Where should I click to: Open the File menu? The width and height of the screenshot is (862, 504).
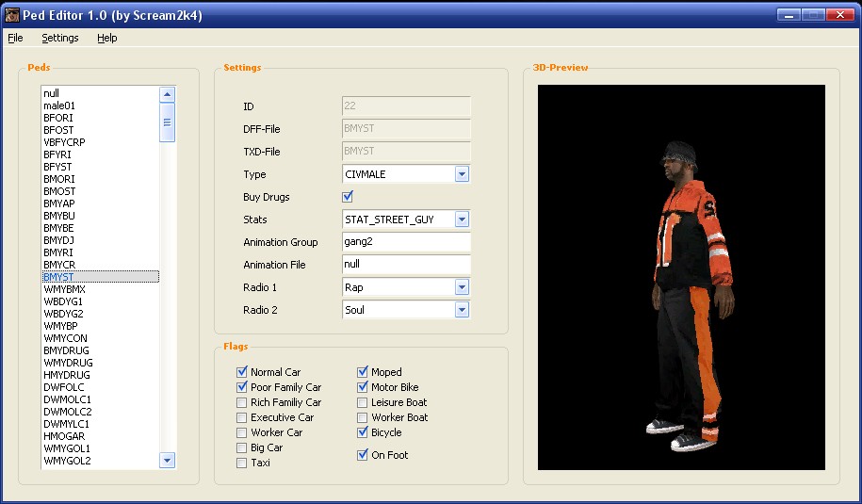[x=15, y=38]
